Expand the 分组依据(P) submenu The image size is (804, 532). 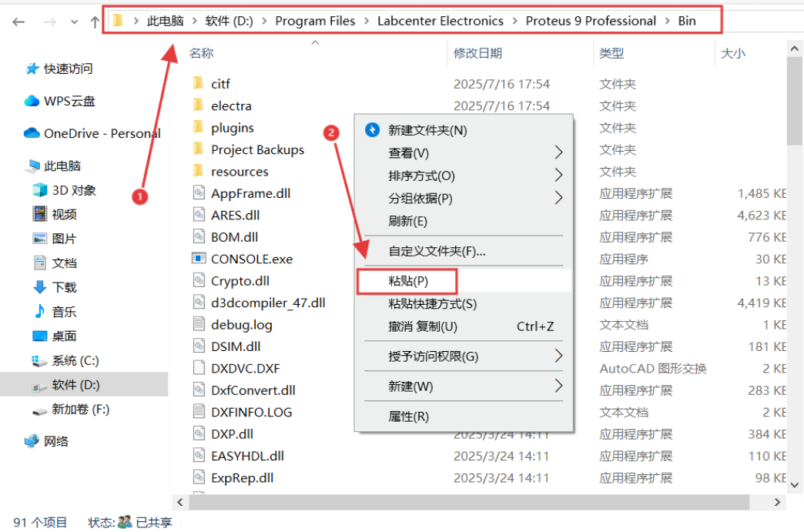click(x=464, y=198)
